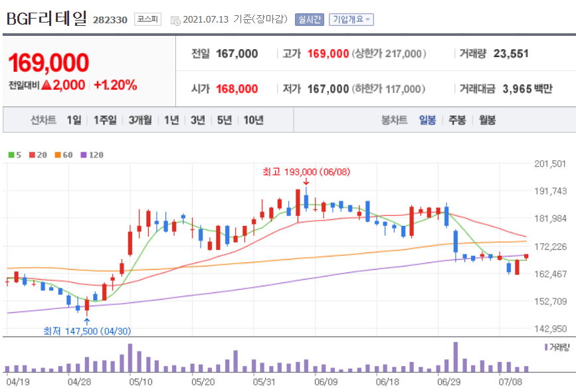Screen dimensions: 576x392
Task: Click the 142,950 price axis label
Action: point(550,329)
